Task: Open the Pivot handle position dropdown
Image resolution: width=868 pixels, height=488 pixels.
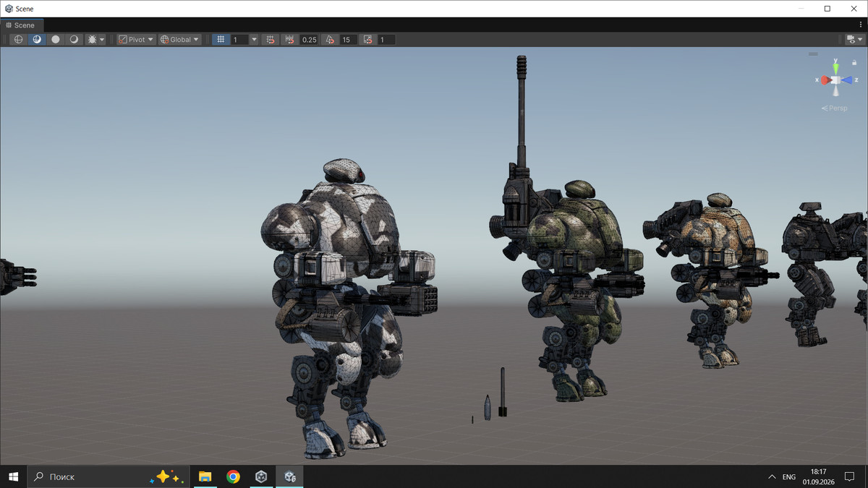Action: click(136, 40)
